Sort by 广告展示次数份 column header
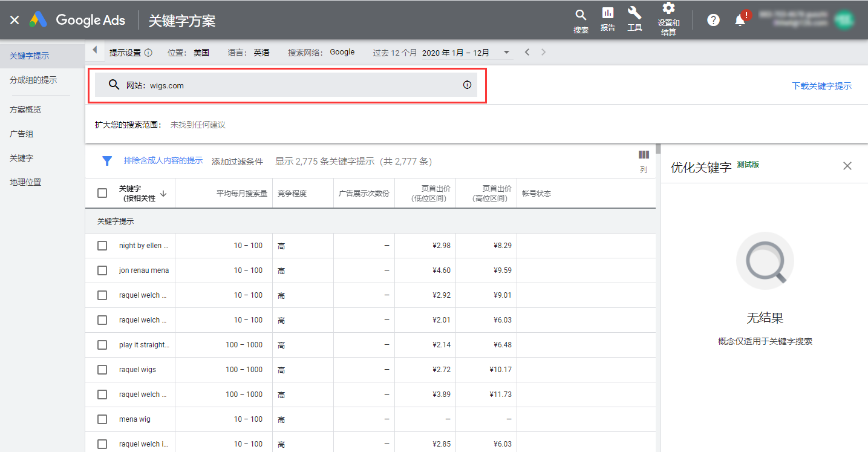The height and width of the screenshot is (452, 868). pyautogui.click(x=364, y=194)
